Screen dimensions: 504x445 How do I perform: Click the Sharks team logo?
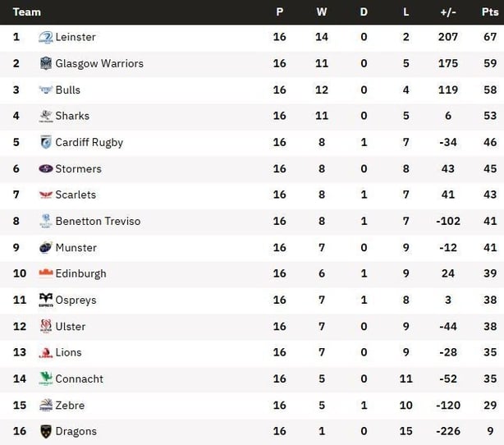[46, 116]
